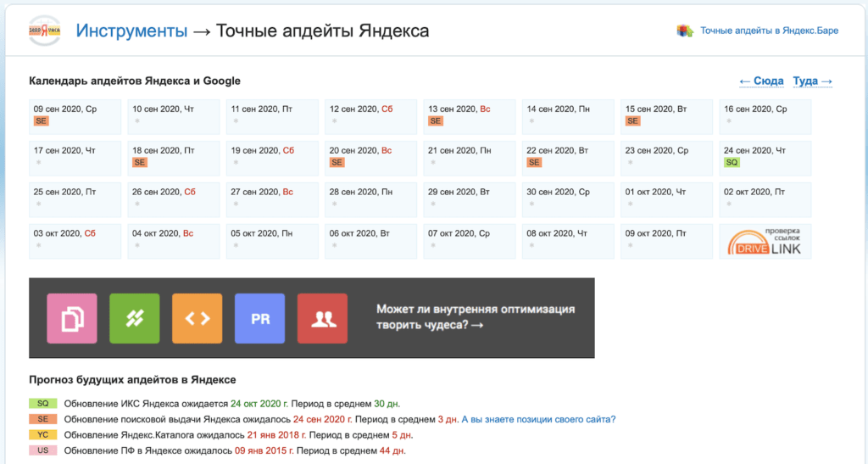The height and width of the screenshot is (464, 868).
Task: Select the 04 окт 2020, Вс calendar cell
Action: click(174, 242)
